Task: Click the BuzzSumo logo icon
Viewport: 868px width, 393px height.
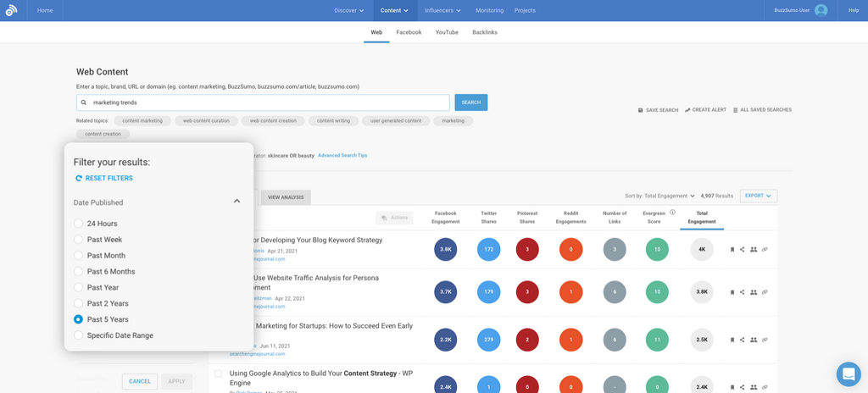Action: (x=11, y=10)
